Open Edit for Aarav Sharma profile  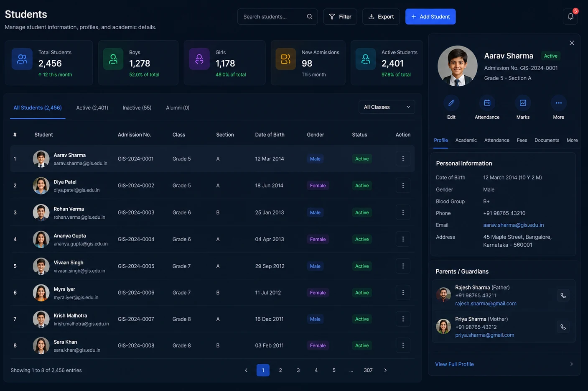click(451, 103)
